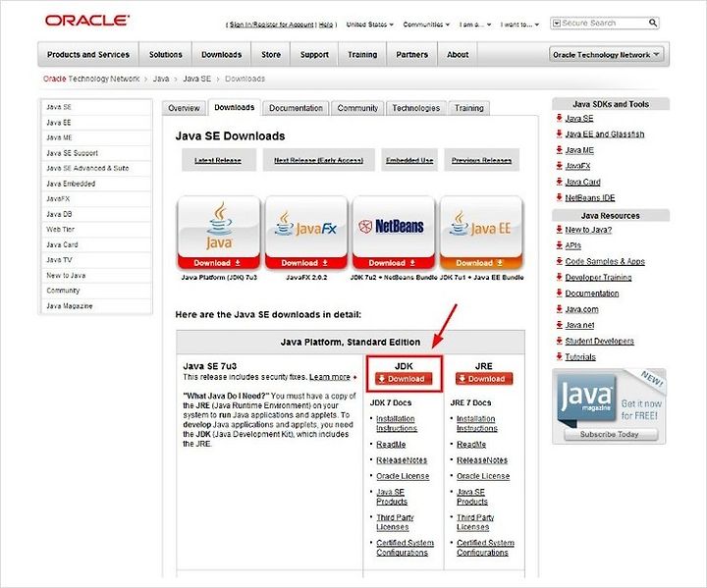Switch to the Training content tab
This screenshot has height=588, width=707.
click(469, 108)
